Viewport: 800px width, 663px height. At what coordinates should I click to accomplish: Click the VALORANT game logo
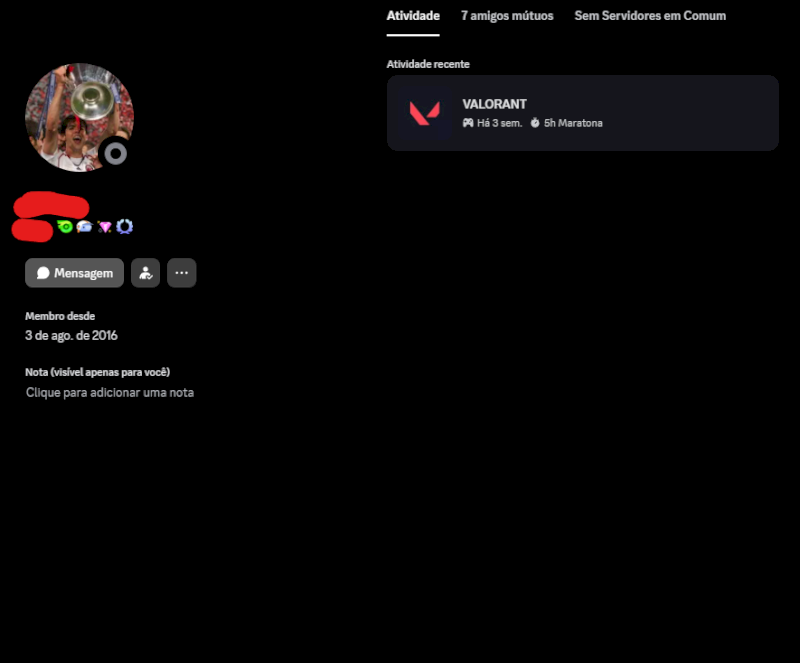pyautogui.click(x=424, y=113)
